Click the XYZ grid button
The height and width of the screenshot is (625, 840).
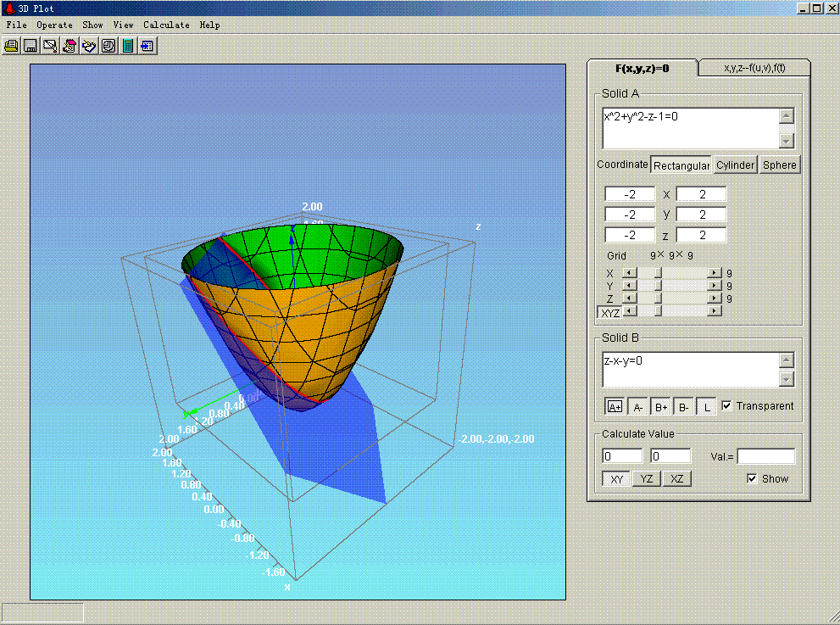pyautogui.click(x=610, y=312)
